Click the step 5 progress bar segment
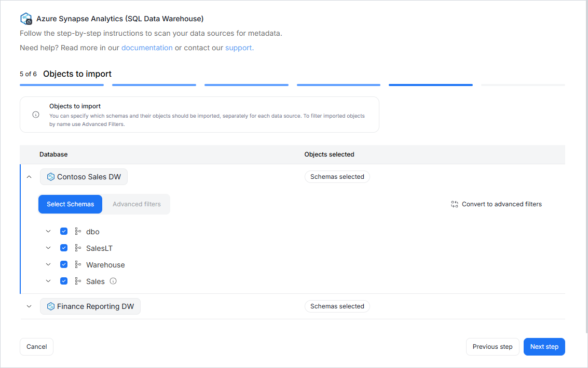 coord(430,84)
